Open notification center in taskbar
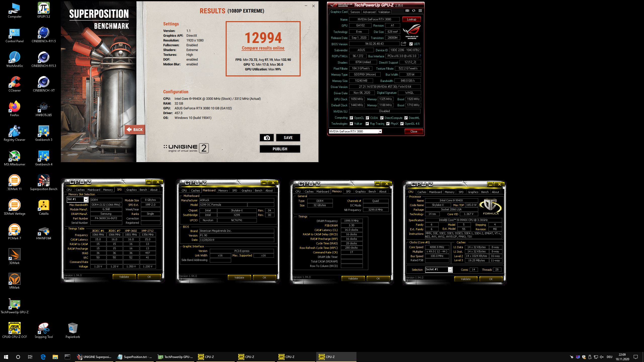644x362 pixels. tap(636, 357)
